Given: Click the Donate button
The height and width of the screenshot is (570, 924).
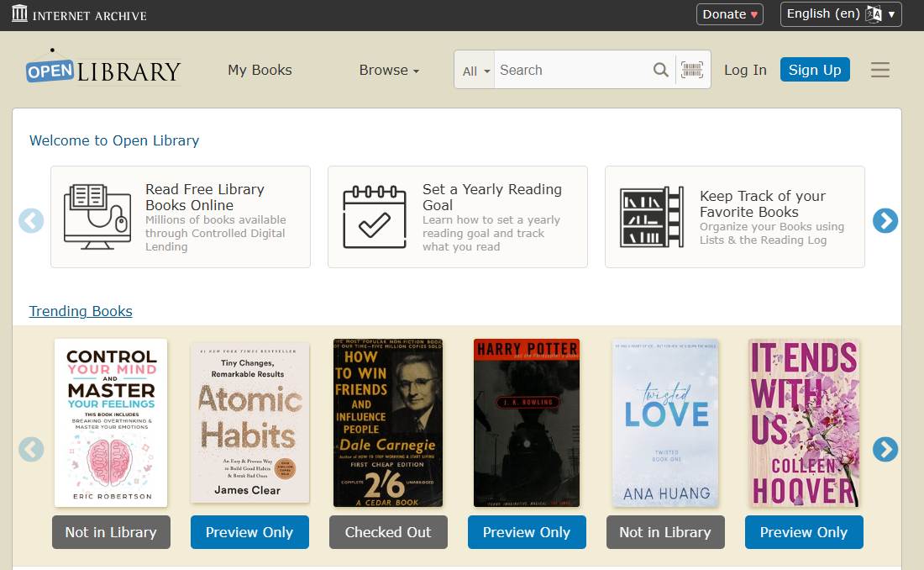Looking at the screenshot, I should tap(729, 13).
